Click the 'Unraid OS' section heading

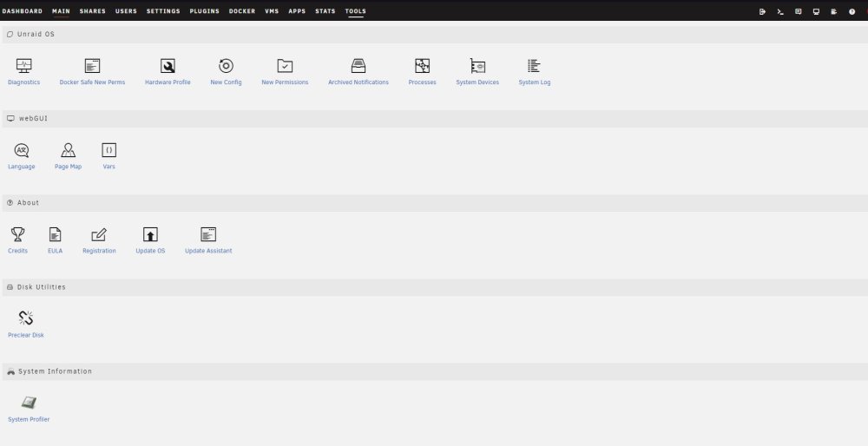point(36,35)
